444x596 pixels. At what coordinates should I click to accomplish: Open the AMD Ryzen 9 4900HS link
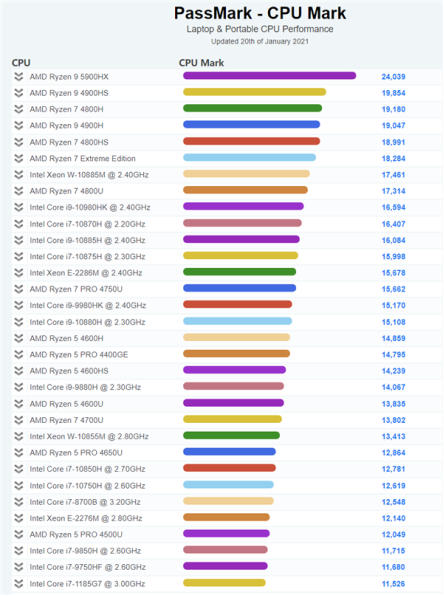click(x=69, y=93)
